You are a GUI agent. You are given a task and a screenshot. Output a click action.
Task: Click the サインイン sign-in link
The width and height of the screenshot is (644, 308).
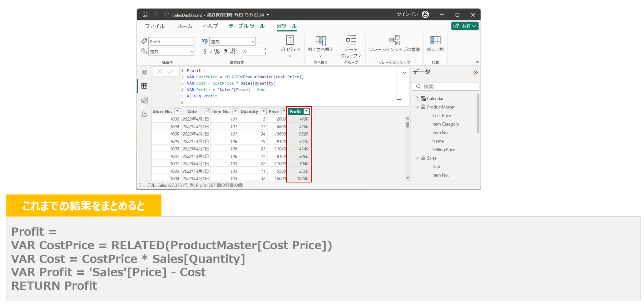click(407, 14)
